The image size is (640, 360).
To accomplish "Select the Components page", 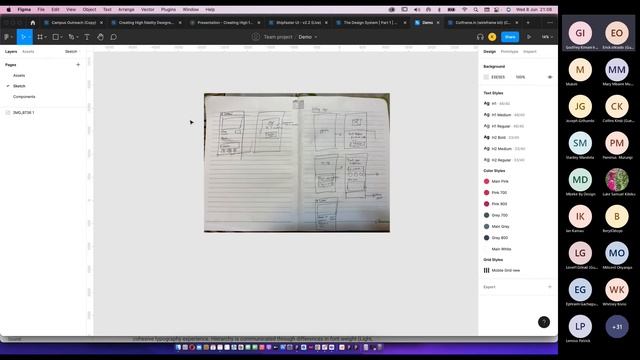I will (24, 97).
